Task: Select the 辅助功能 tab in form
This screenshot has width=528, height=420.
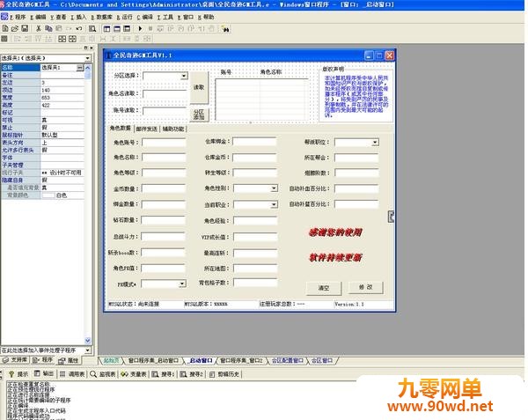Action: [173, 129]
